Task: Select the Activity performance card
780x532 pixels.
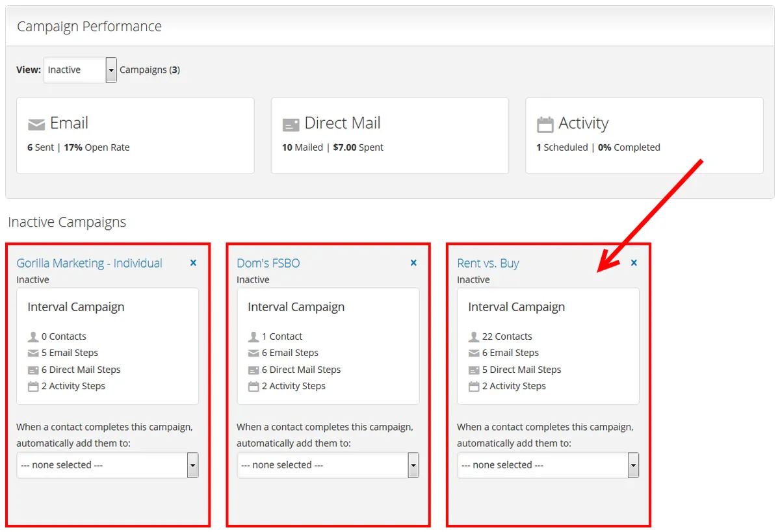Action: [643, 136]
